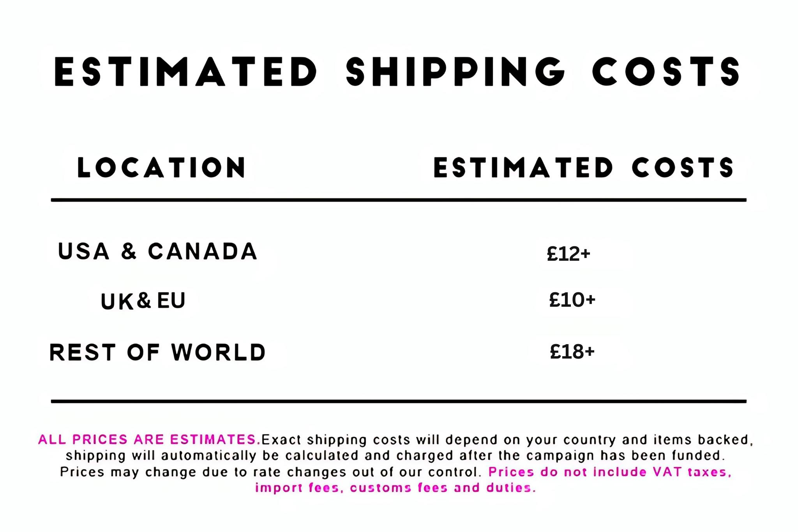The width and height of the screenshot is (798, 532).
Task: Click the line starting shipping will automatically
Action: [x=395, y=456]
